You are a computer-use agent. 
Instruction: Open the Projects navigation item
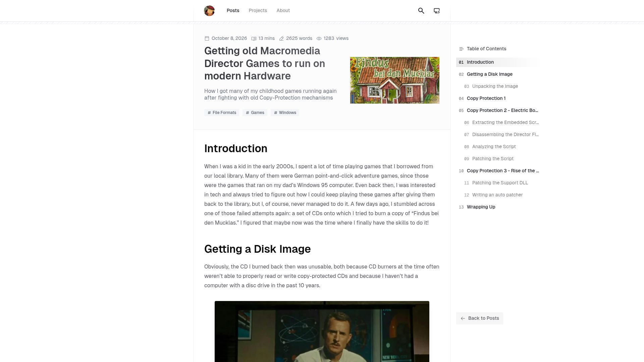coord(258,11)
